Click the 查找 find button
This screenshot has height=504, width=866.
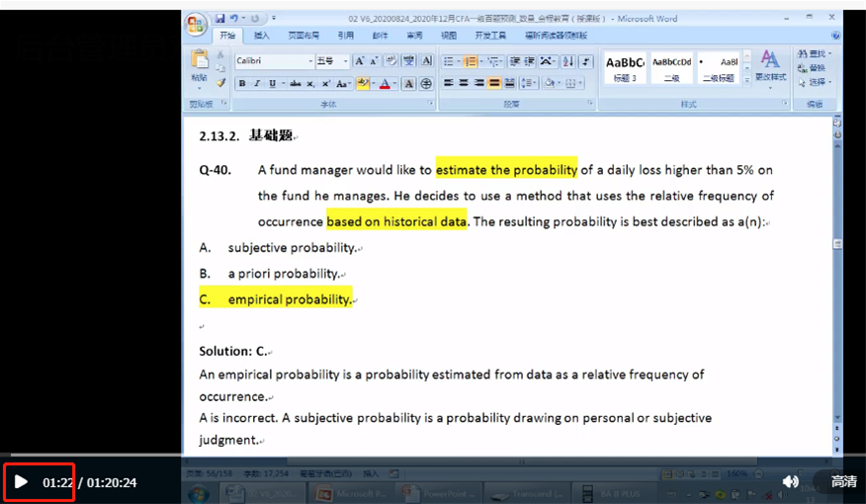814,53
